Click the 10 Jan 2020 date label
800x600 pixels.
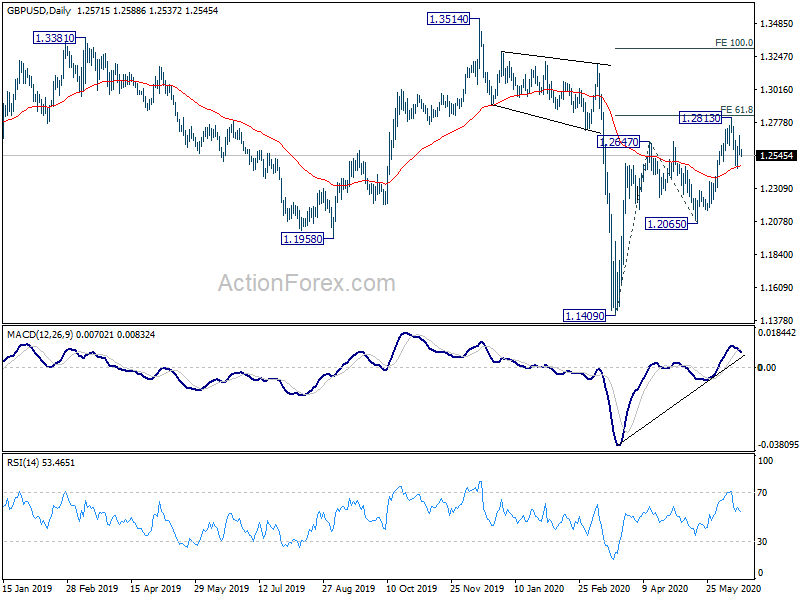coord(539,589)
